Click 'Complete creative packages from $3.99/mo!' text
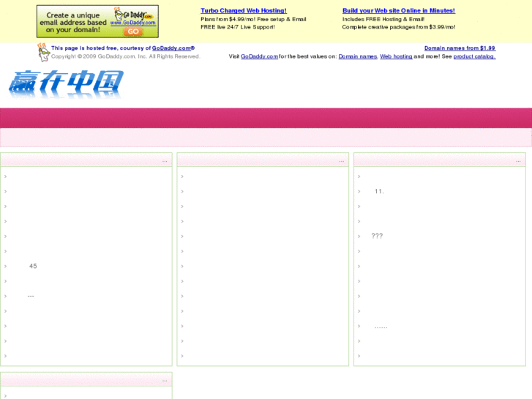This screenshot has width=532, height=399. click(399, 27)
